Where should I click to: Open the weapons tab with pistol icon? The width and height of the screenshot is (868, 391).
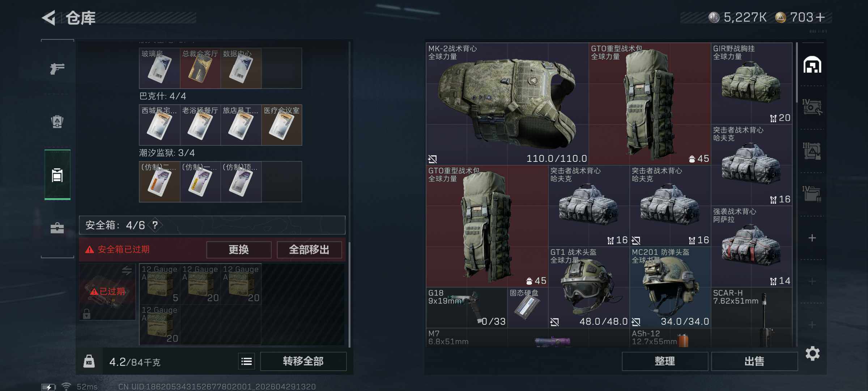click(x=57, y=68)
